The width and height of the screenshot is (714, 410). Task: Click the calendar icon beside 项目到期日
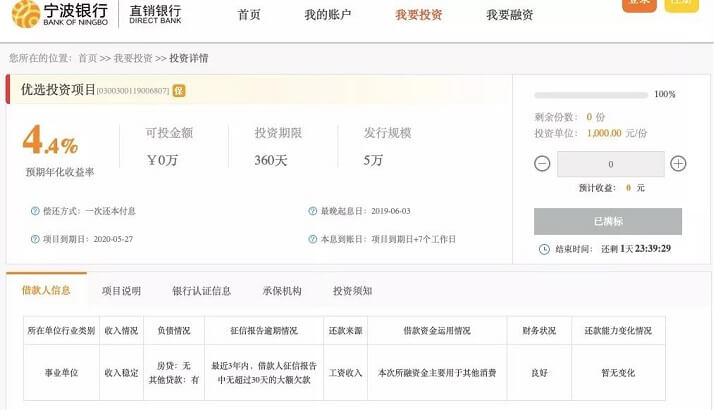(35, 239)
